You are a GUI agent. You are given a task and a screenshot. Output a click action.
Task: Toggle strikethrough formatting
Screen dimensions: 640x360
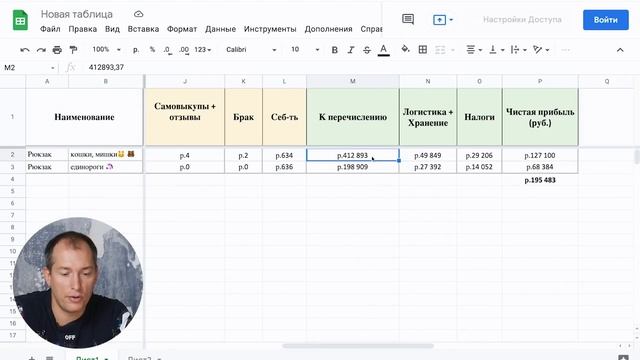(367, 50)
